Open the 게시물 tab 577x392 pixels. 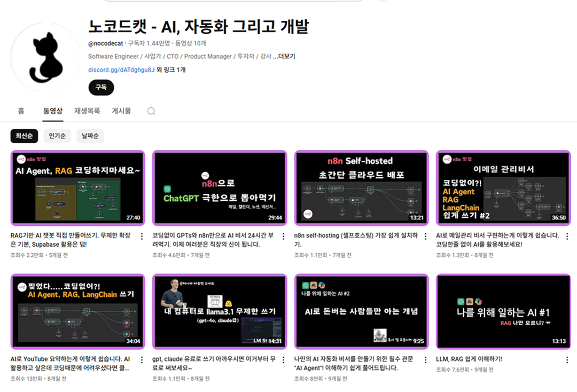coord(121,111)
